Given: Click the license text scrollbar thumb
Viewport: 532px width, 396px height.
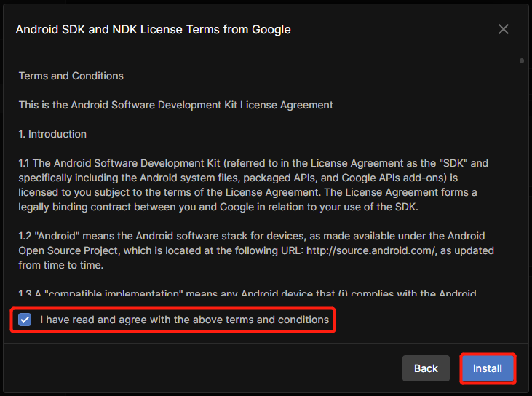Looking at the screenshot, I should (522, 60).
